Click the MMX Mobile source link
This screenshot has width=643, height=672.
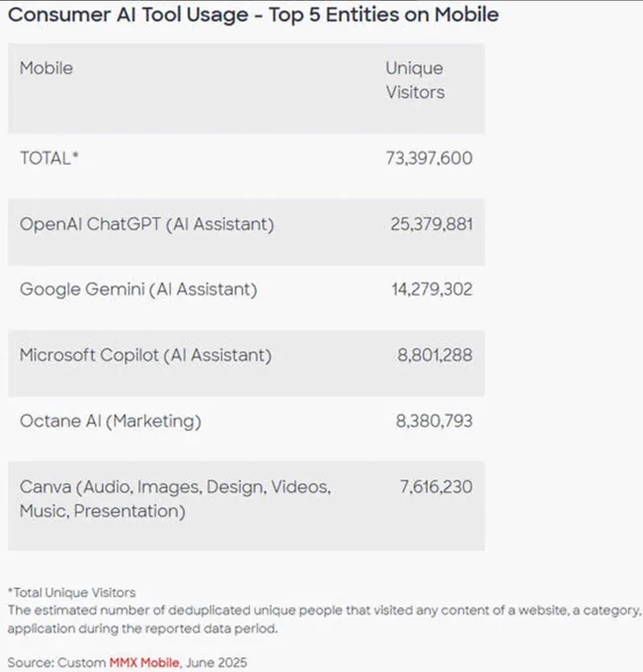point(144,662)
